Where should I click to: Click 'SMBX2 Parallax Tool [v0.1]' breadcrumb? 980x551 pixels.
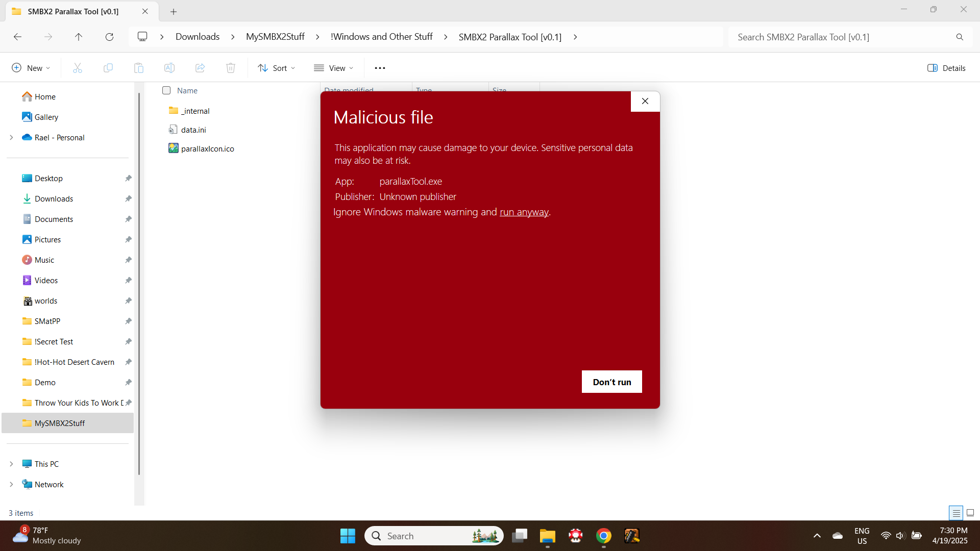[510, 37]
